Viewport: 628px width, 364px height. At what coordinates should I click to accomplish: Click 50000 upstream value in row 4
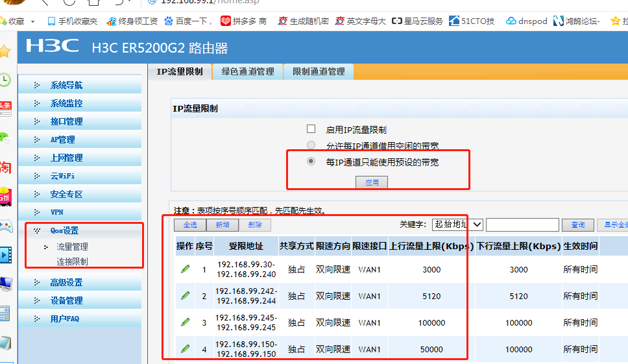tap(431, 349)
